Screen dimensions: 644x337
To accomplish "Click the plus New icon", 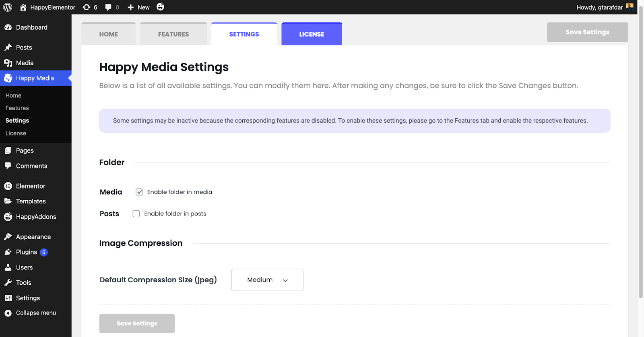I will 130,7.
